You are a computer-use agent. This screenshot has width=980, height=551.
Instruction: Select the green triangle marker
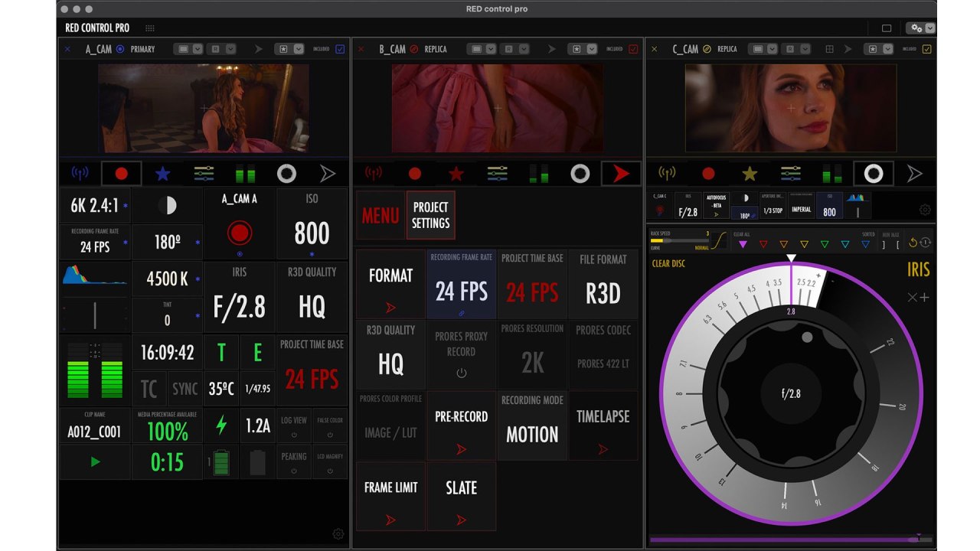(x=825, y=244)
